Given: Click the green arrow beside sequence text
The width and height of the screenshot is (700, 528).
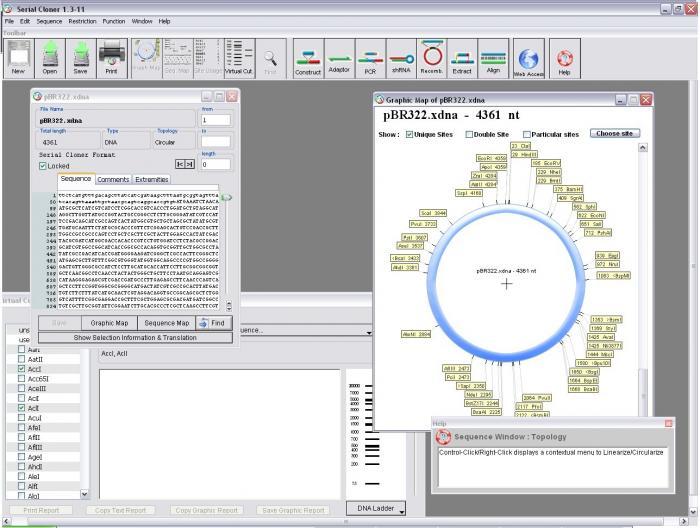Looking at the screenshot, I should [226, 197].
